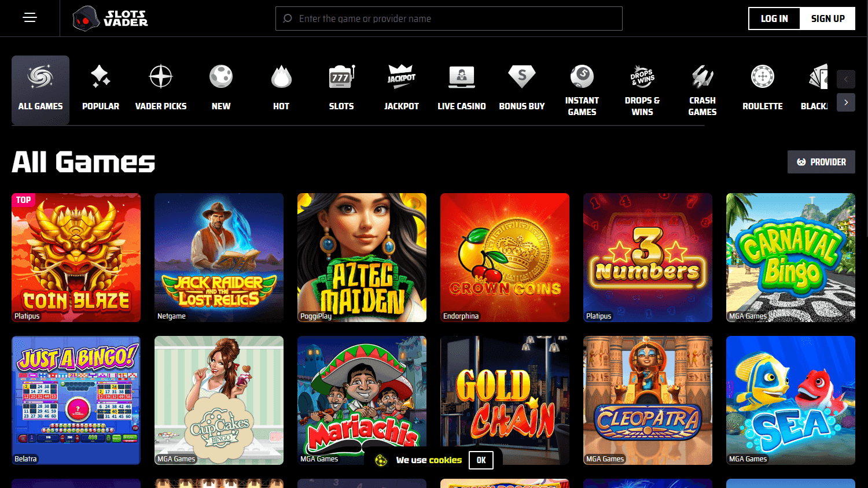Select the Bonus Buy diamond icon
This screenshot has width=868, height=488.
point(522,76)
